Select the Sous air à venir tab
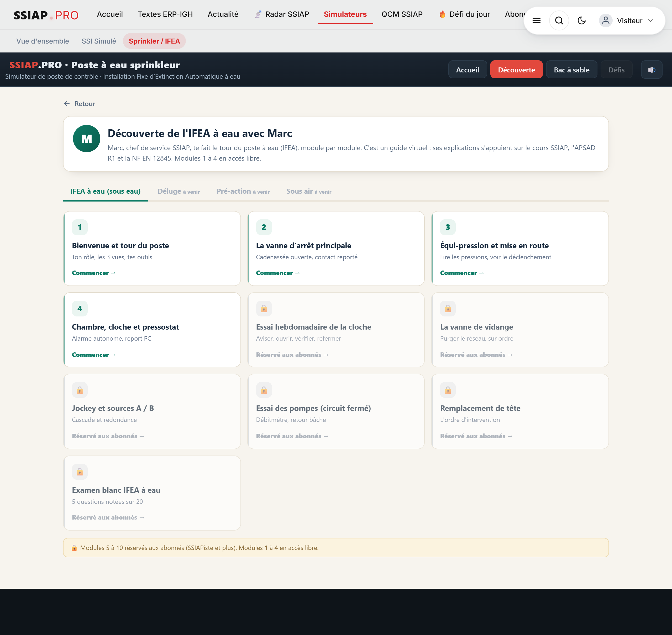The width and height of the screenshot is (672, 635). pos(309,191)
